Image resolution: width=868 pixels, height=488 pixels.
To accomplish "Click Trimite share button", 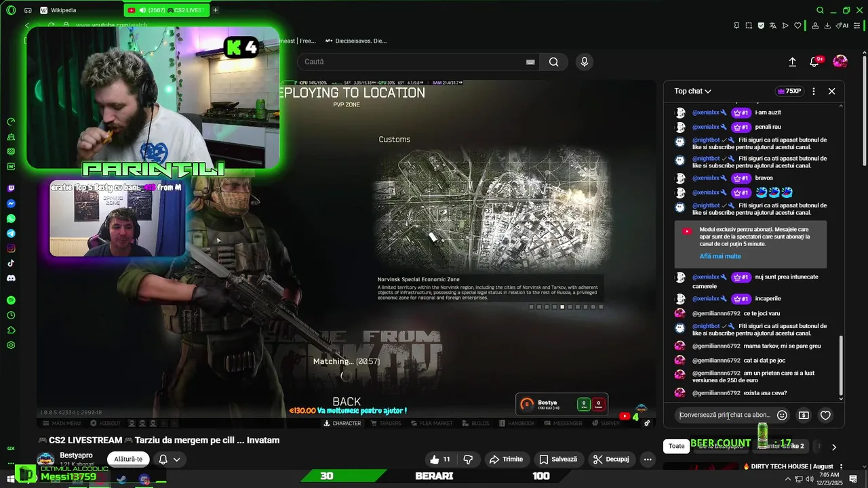I will [x=507, y=459].
